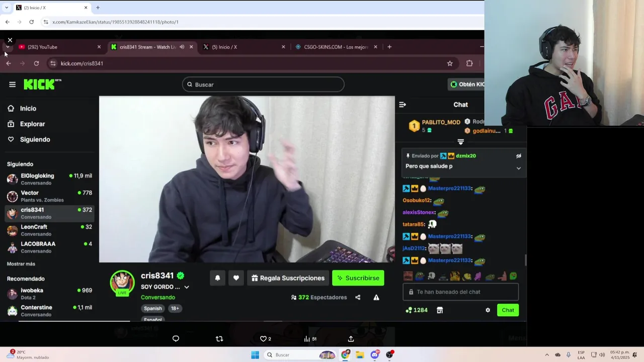The width and height of the screenshot is (644, 362).
Task: Open iwobeka recommended channel
Action: click(49, 294)
